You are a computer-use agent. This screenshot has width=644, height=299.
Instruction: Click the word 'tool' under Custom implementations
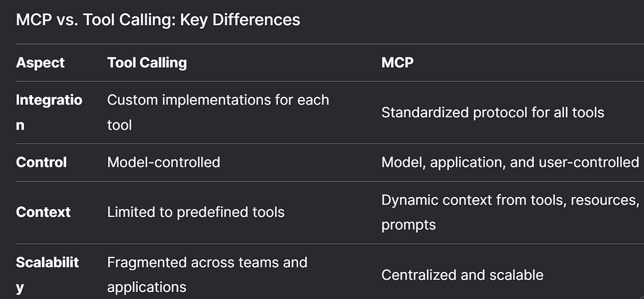coord(119,125)
